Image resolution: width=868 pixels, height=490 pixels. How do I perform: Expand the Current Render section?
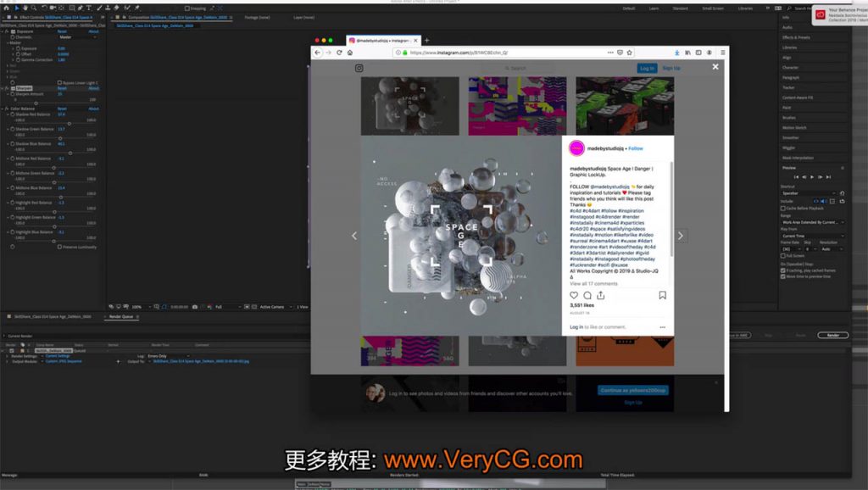click(x=4, y=336)
